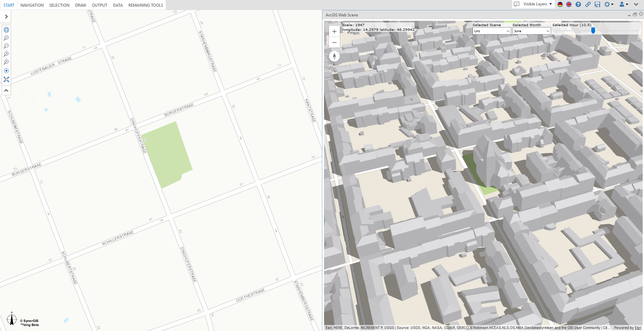
Task: Open the settings gear dropdown
Action: tap(609, 5)
